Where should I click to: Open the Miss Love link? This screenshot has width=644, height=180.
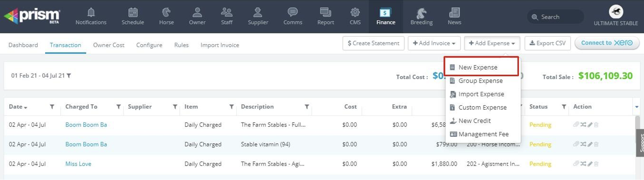click(x=78, y=164)
